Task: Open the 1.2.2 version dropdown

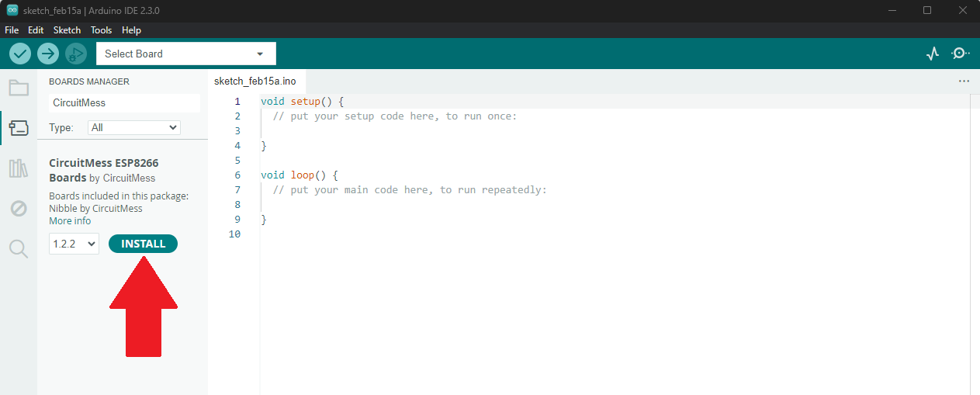Action: (74, 244)
